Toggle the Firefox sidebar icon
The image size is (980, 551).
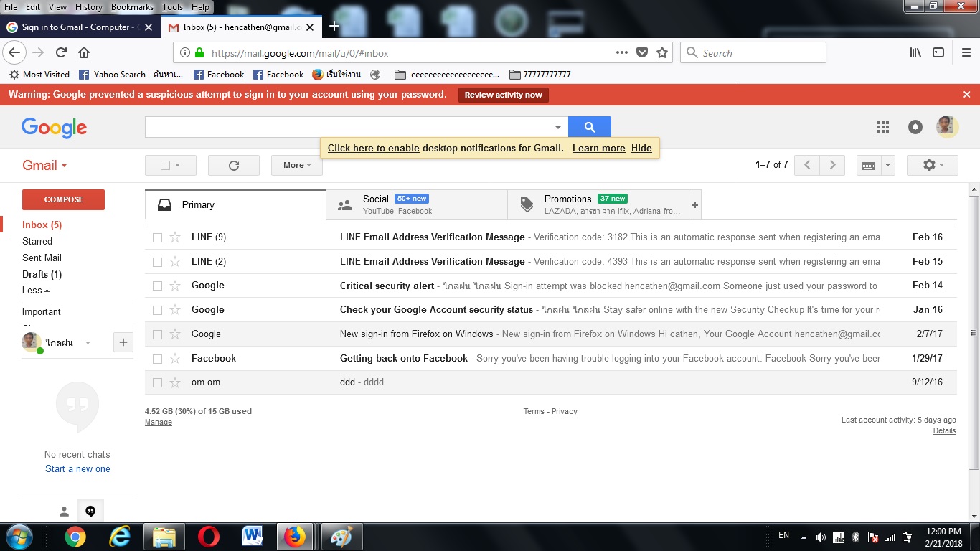click(938, 52)
